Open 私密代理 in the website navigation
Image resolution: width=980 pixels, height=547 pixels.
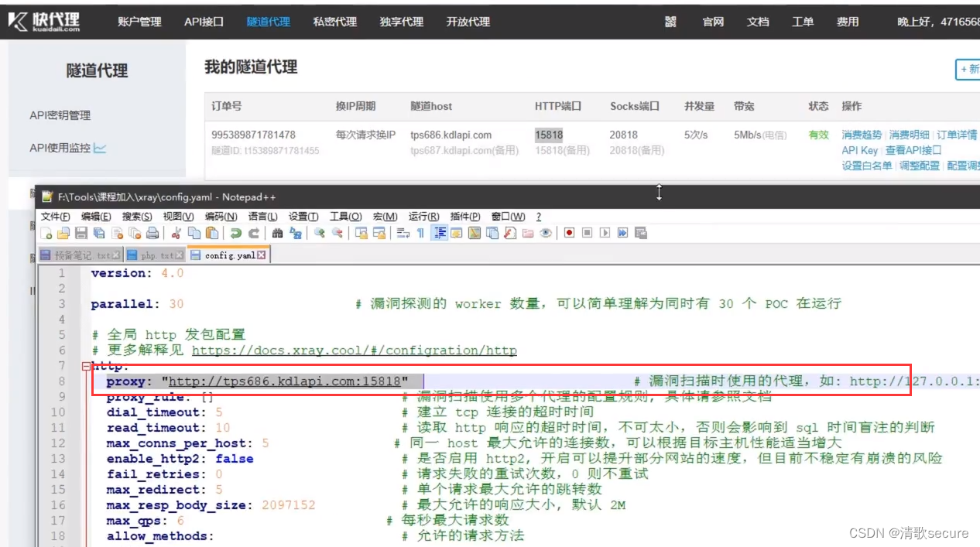(x=335, y=22)
